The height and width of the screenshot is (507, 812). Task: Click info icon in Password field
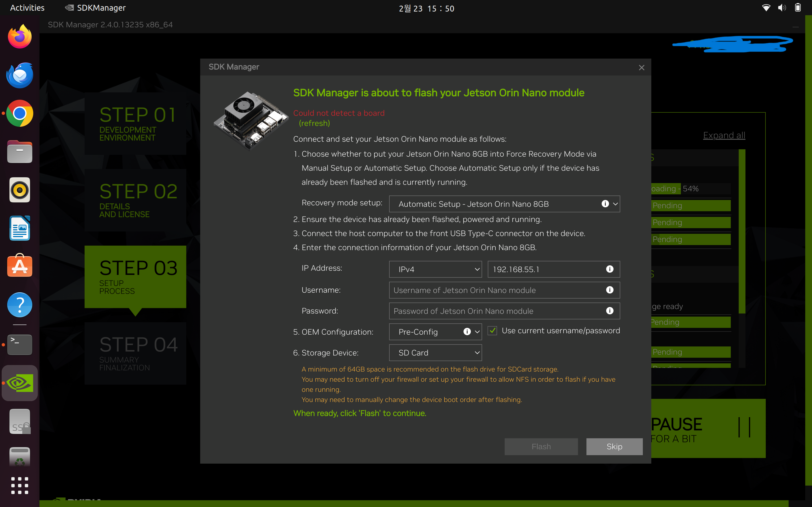coord(610,311)
